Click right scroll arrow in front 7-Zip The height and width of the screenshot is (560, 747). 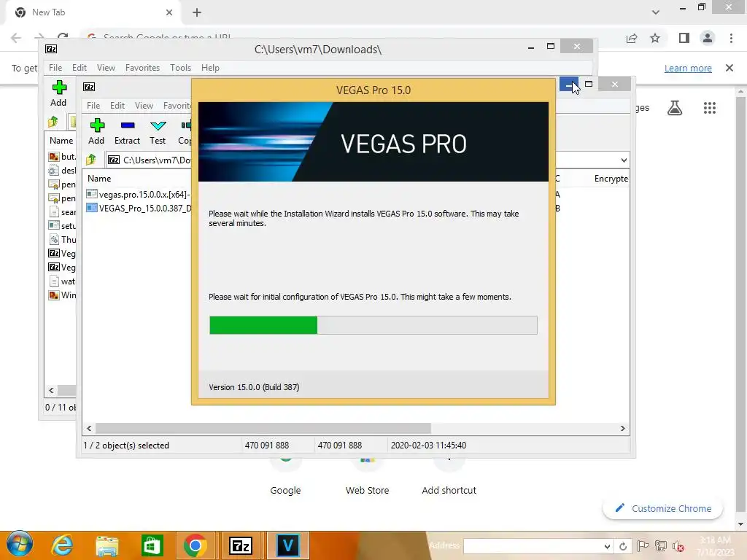(623, 428)
